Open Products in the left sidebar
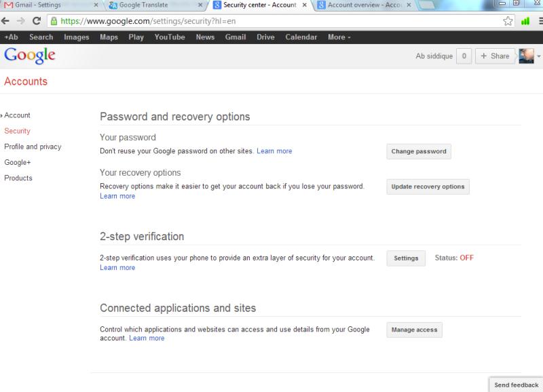The image size is (543, 392). point(18,178)
